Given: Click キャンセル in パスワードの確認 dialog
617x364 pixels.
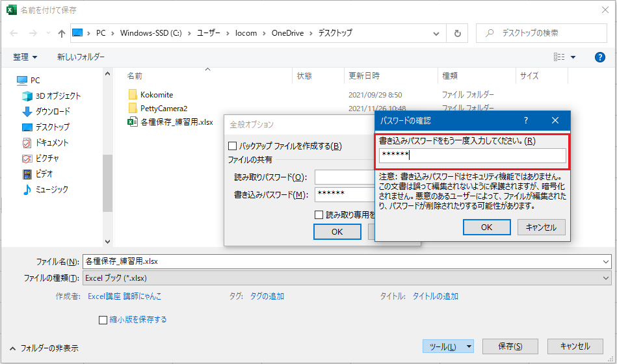Looking at the screenshot, I should 541,227.
